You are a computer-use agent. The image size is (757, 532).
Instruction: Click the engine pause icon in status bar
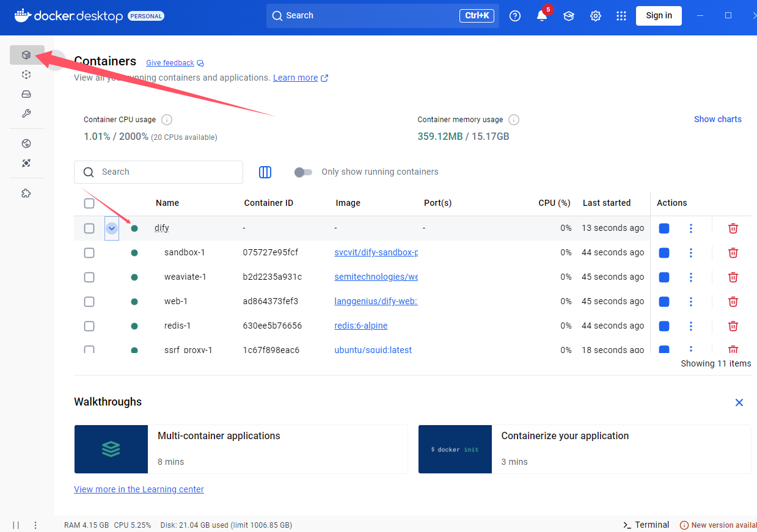point(16,525)
